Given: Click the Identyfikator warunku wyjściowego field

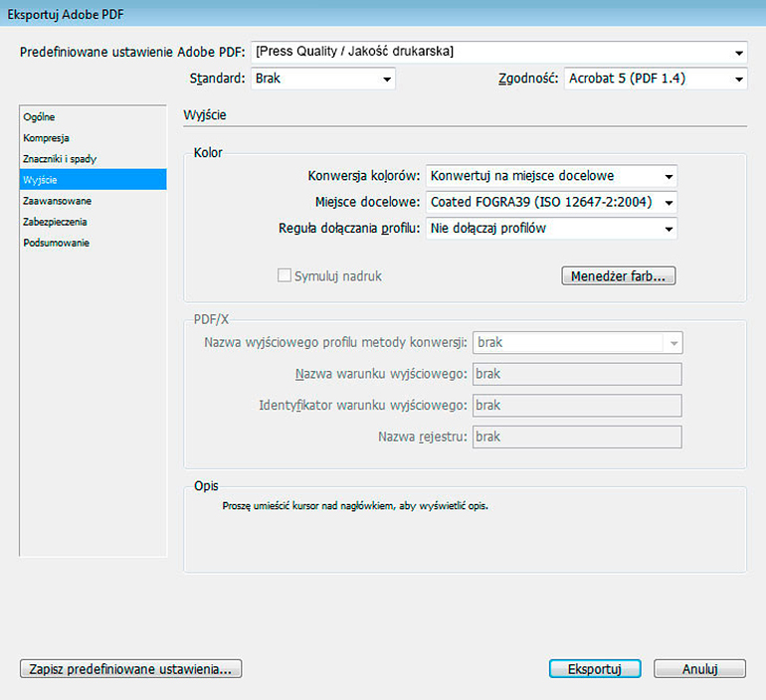Looking at the screenshot, I should point(577,405).
